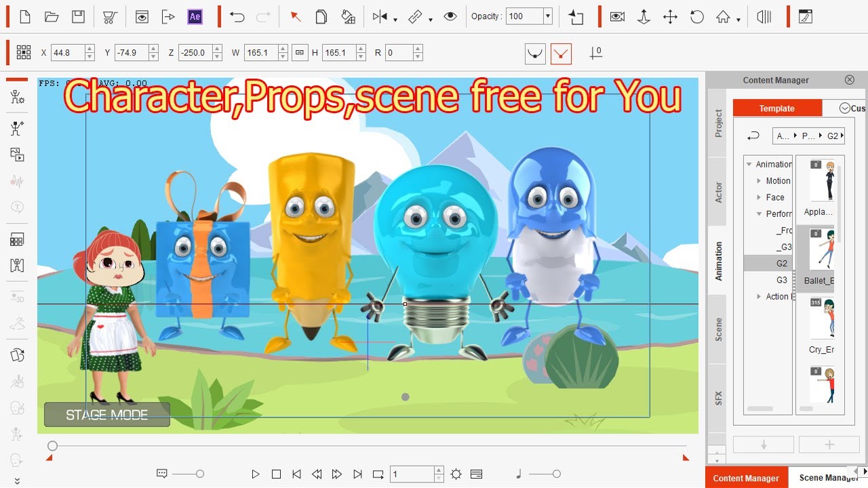Screen dimensions: 868x488
Task: Click the audio volume slider handle
Action: point(557,474)
